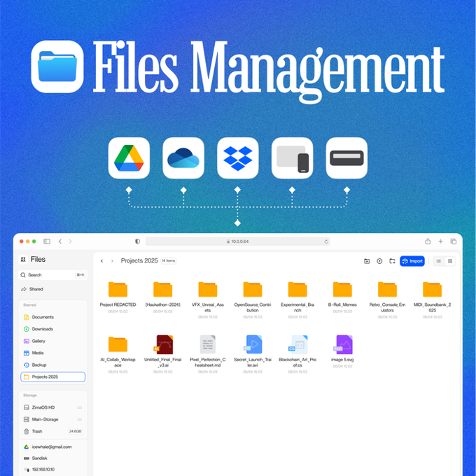Image resolution: width=476 pixels, height=476 pixels.
Task: Click the Projects 2025 breadcrumb title
Action: click(139, 261)
